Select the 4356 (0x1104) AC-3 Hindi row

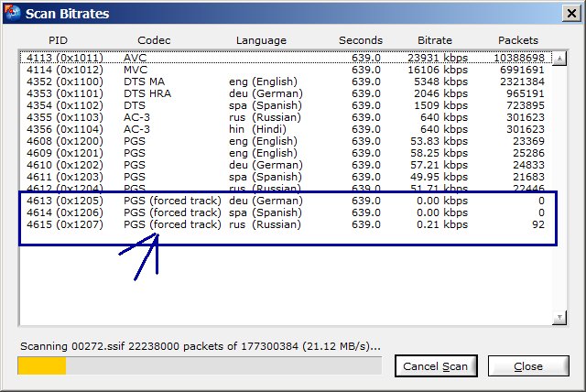286,129
